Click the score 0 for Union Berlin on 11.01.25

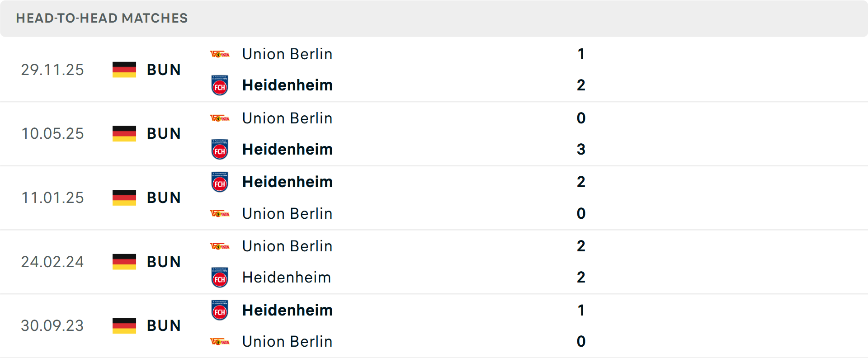tap(581, 213)
